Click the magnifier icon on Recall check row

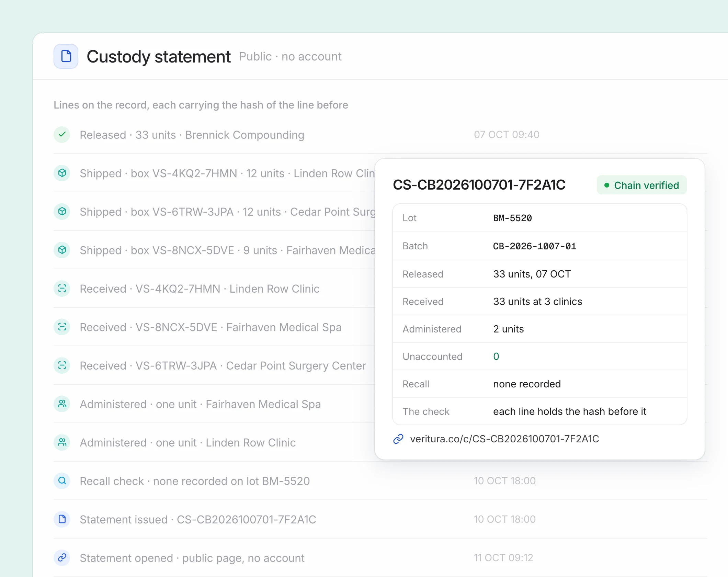[62, 481]
